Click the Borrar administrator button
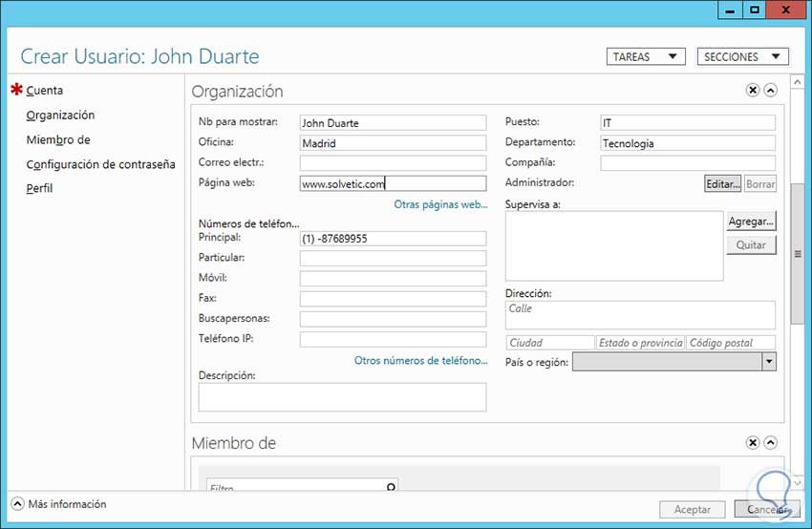Screen dimensions: 812x529 point(760,183)
